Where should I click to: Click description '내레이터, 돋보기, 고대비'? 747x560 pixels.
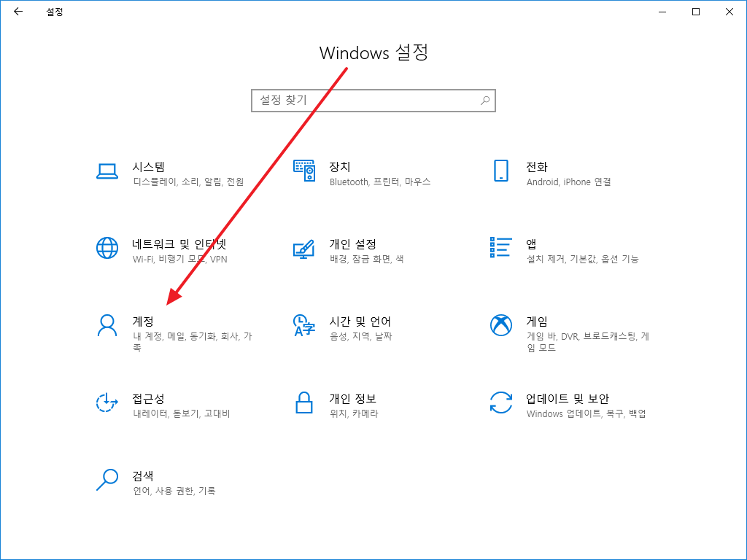click(182, 413)
